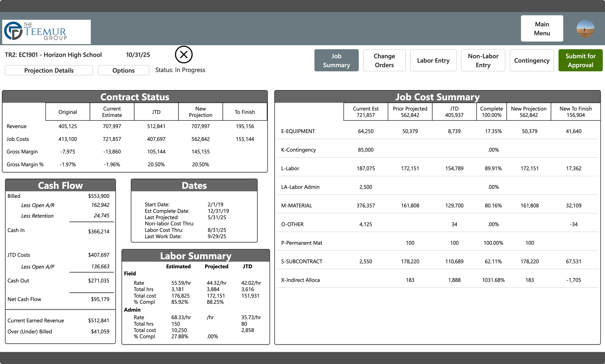This screenshot has width=605, height=364.
Task: Switch to the Job Summary tab
Action: tap(336, 60)
